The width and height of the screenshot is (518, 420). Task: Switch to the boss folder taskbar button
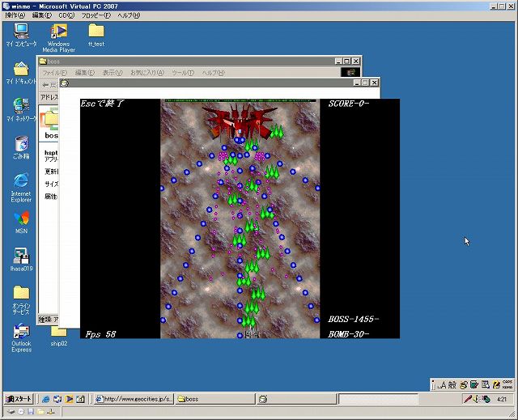pos(215,399)
